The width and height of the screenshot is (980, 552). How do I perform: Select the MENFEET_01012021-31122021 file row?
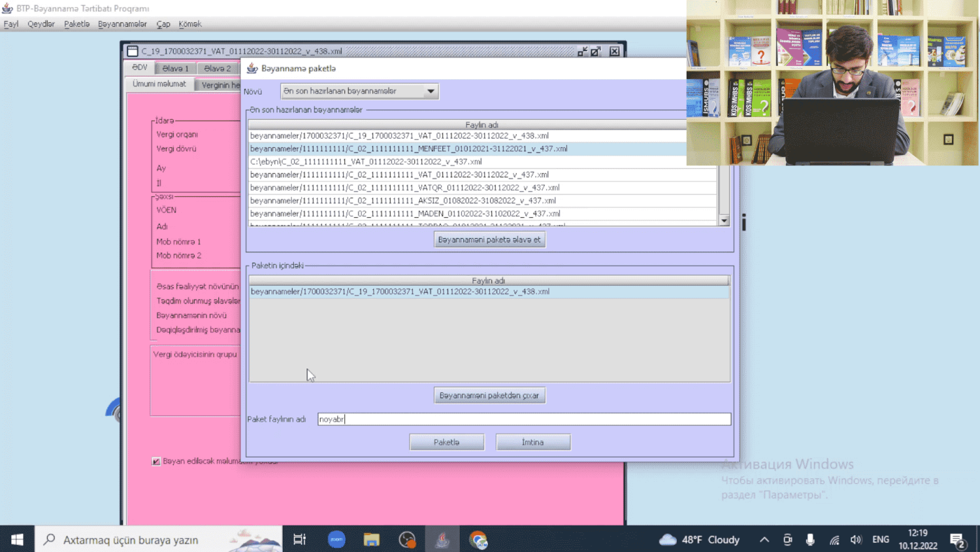pyautogui.click(x=468, y=149)
